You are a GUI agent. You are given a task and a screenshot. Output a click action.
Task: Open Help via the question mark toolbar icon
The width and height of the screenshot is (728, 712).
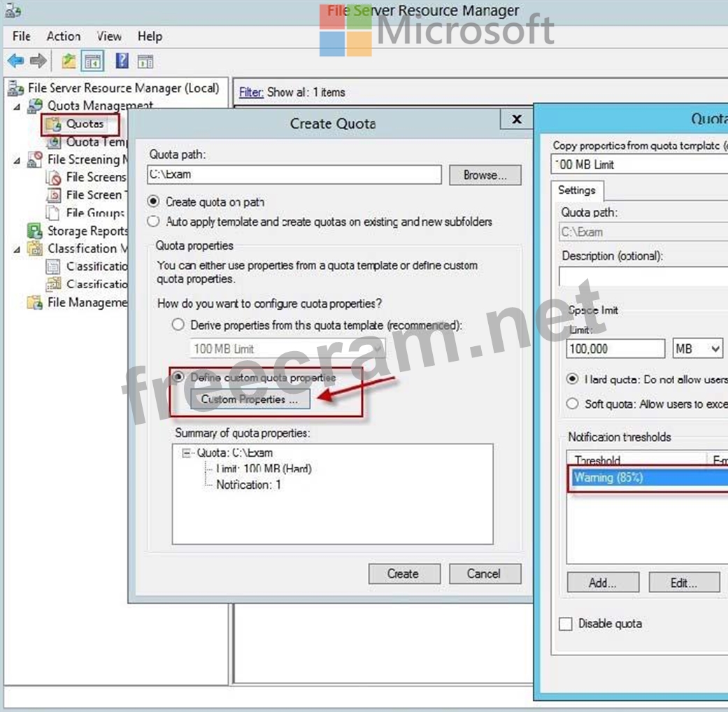122,61
